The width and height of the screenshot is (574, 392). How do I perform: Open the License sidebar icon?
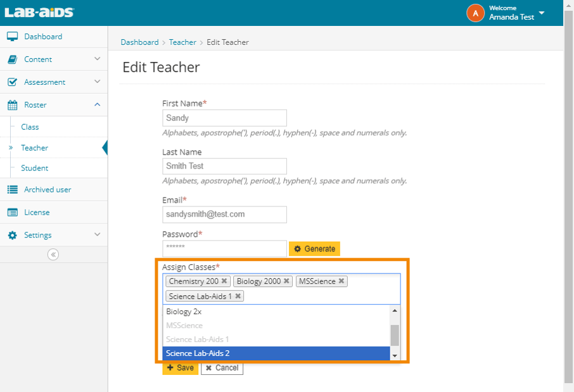tap(14, 212)
